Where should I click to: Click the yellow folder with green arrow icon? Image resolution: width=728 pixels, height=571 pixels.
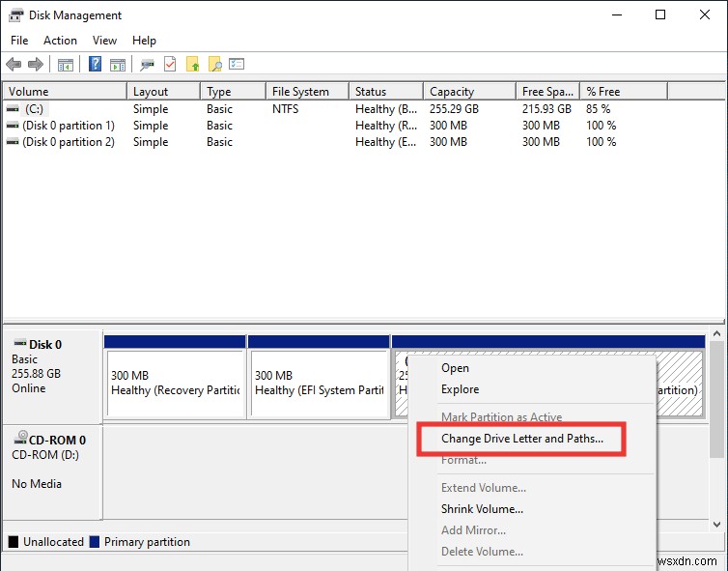click(193, 64)
